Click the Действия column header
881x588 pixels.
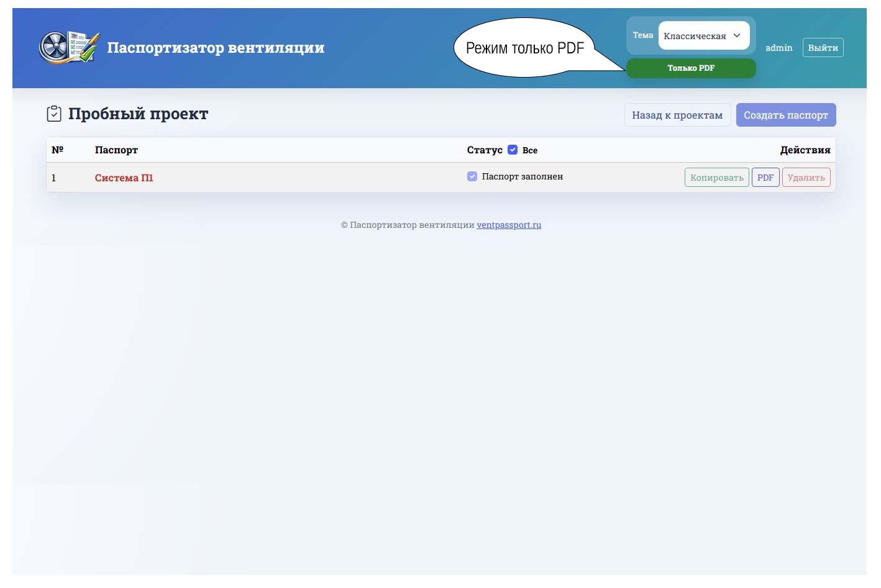tap(805, 150)
